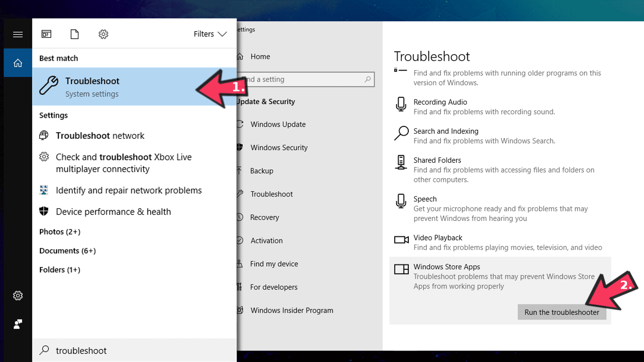Image resolution: width=644 pixels, height=362 pixels.
Task: Filter search results by Documents icon
Action: point(75,34)
